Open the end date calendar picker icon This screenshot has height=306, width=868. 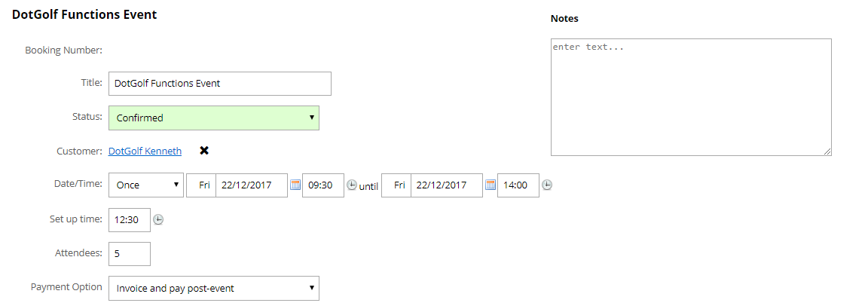(491, 185)
